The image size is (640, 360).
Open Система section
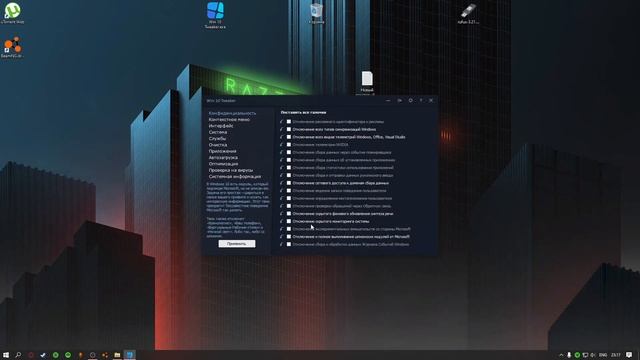click(x=218, y=132)
